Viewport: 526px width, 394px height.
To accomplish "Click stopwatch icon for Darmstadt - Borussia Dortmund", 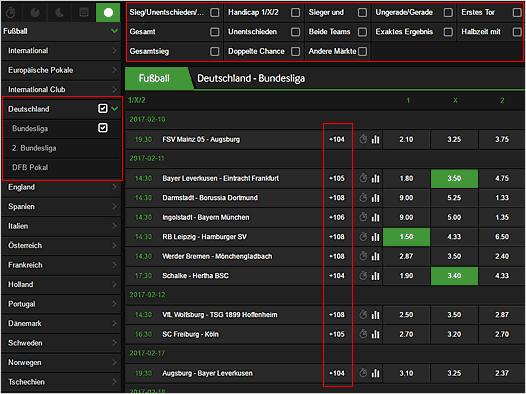I will click(363, 198).
